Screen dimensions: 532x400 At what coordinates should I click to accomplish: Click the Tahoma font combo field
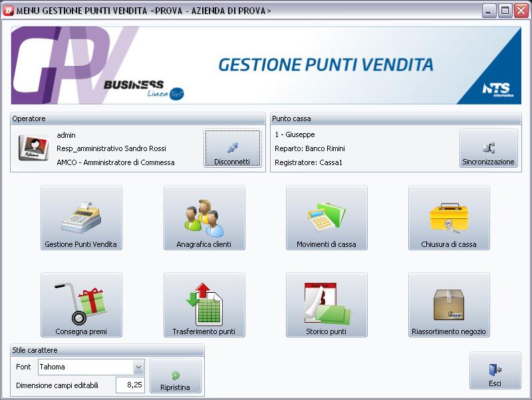click(x=91, y=367)
